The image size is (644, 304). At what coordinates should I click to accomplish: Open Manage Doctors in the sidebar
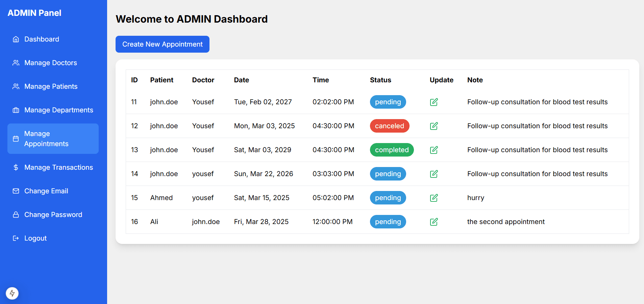[51, 63]
